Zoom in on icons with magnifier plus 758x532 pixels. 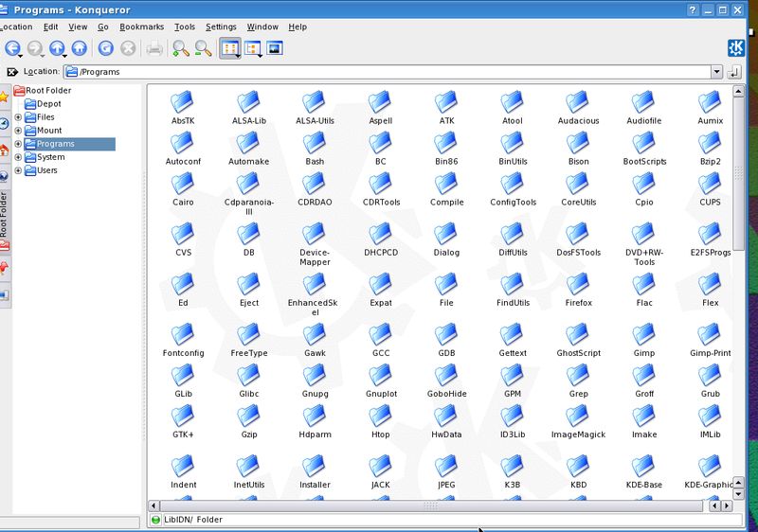tap(181, 48)
